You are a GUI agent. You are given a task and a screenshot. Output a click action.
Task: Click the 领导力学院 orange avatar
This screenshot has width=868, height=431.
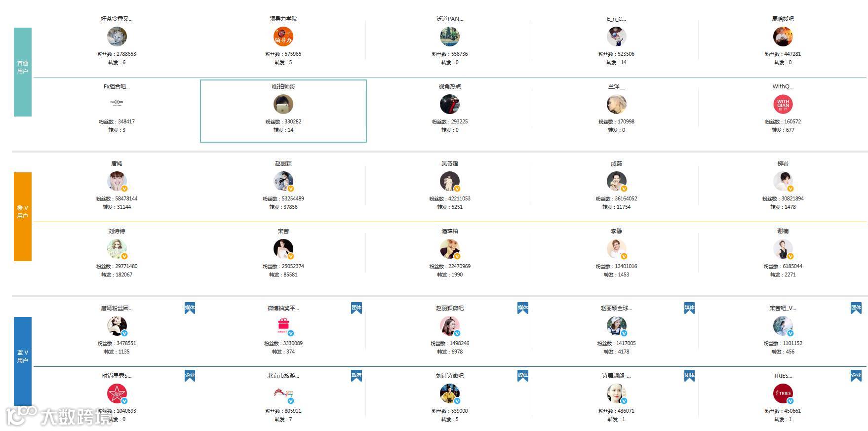[x=283, y=37]
